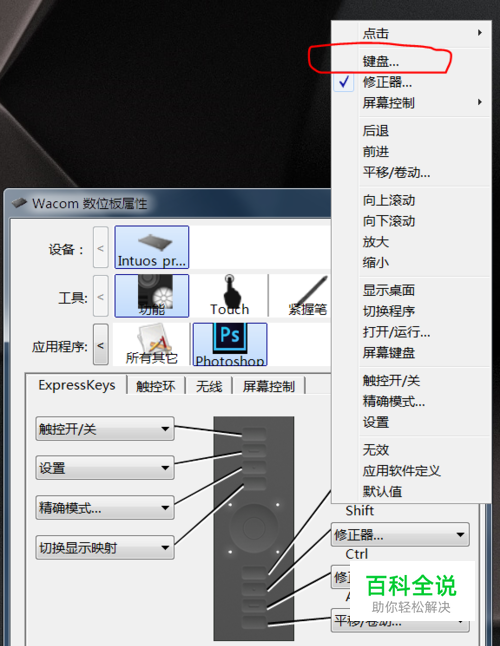Select the Photoshop application icon

230,344
